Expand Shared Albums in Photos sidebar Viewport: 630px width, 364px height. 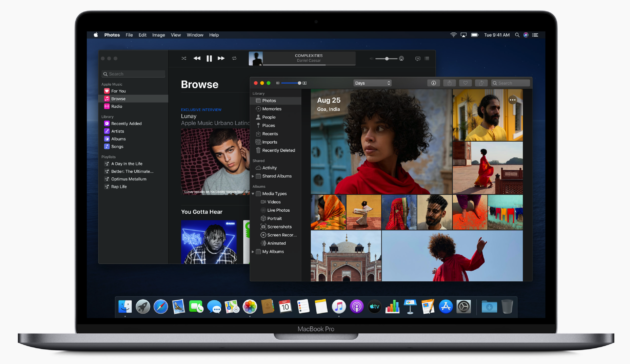[x=253, y=176]
